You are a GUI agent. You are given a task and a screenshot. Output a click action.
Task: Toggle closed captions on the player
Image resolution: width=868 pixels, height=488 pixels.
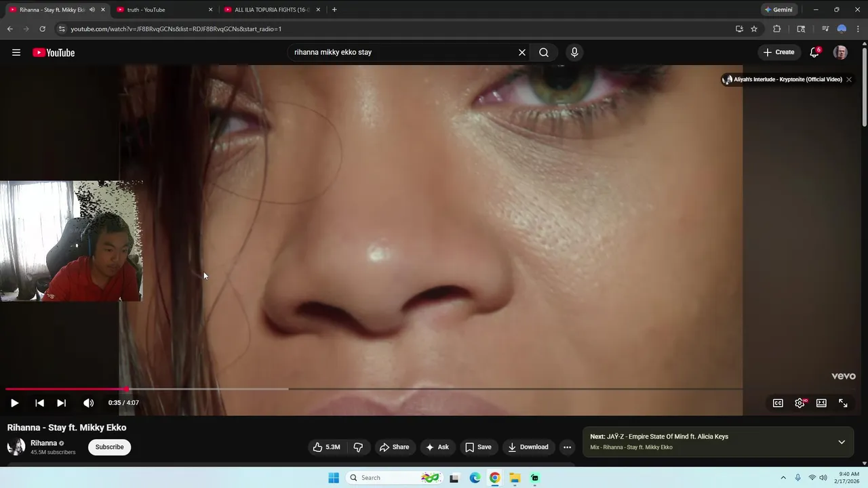[778, 403]
